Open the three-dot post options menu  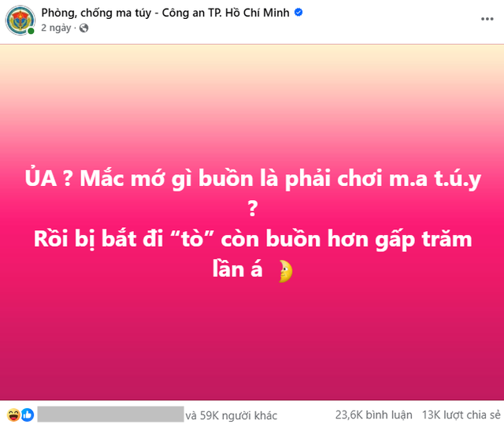487,19
